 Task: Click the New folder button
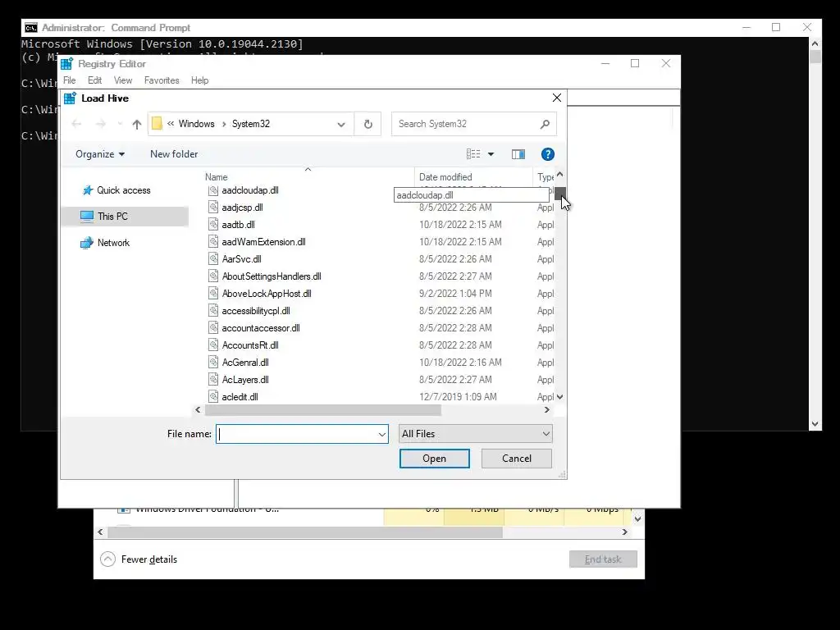pyautogui.click(x=174, y=154)
